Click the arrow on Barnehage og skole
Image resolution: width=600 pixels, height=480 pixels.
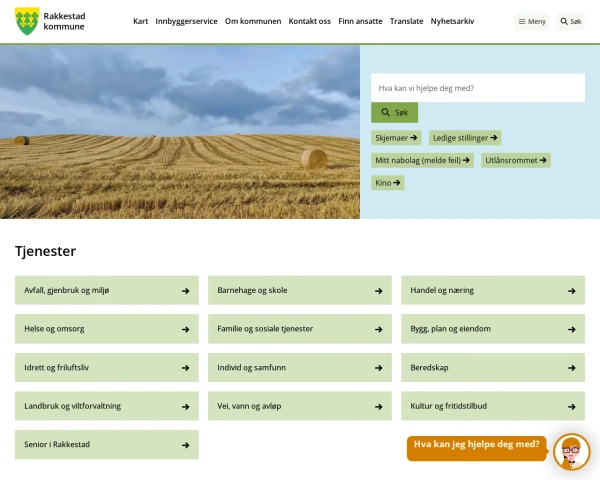(x=378, y=291)
